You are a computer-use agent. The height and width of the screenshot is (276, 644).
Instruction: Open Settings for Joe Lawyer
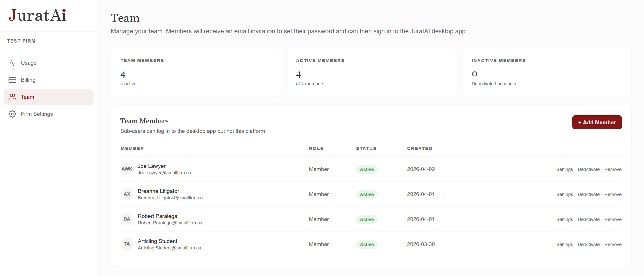point(564,169)
